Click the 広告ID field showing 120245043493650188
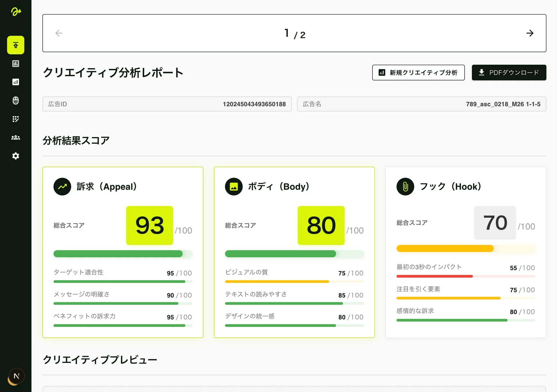The image size is (557, 392). click(x=166, y=104)
